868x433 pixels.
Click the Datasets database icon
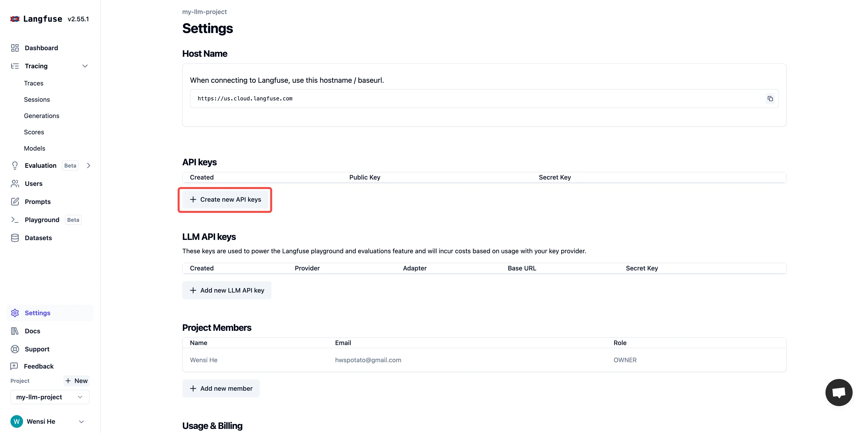click(x=15, y=238)
